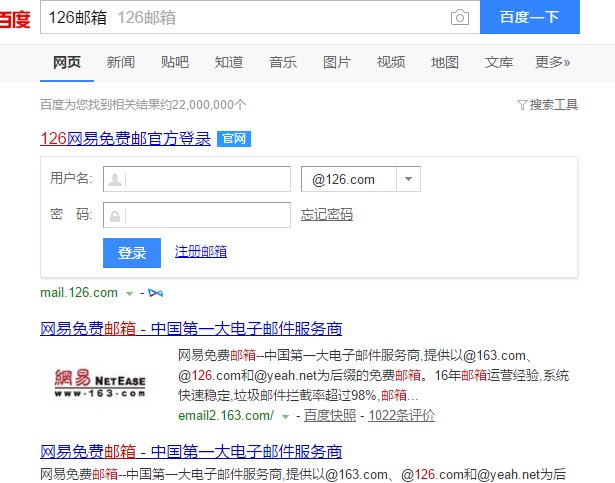Click the lock icon in password field

(115, 216)
